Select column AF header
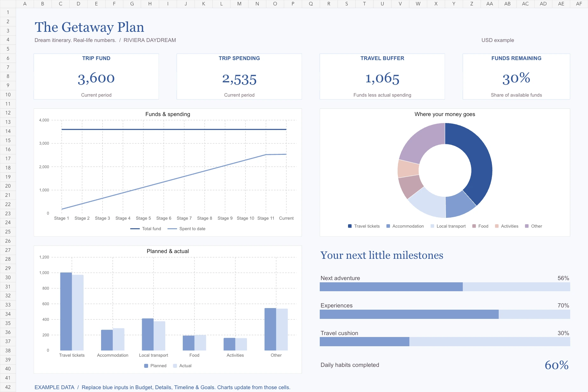This screenshot has width=588, height=392. (x=579, y=4)
